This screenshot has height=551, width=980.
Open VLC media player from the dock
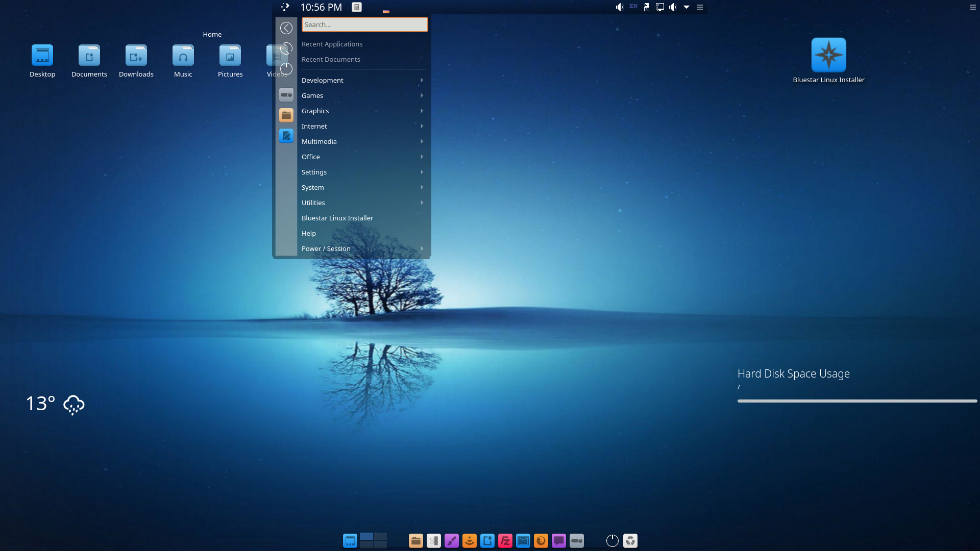click(470, 541)
